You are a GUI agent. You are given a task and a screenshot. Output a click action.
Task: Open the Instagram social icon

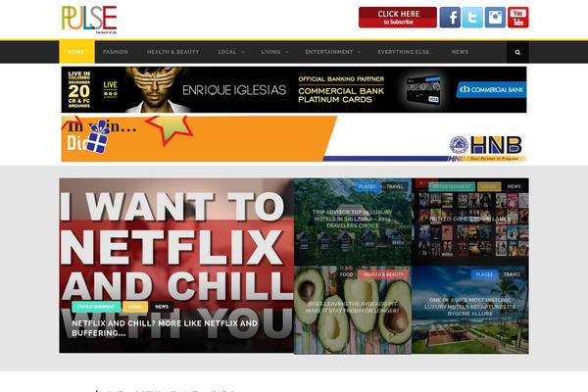click(495, 18)
